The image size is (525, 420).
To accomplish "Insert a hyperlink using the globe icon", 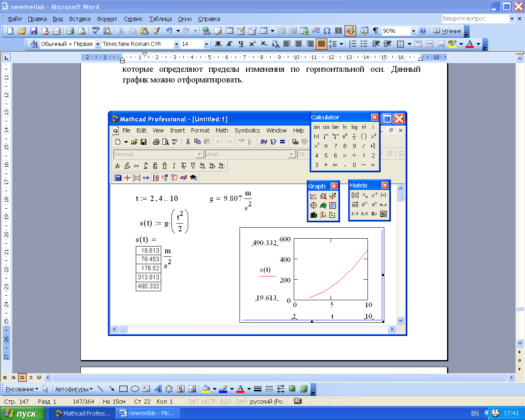I will click(x=206, y=31).
